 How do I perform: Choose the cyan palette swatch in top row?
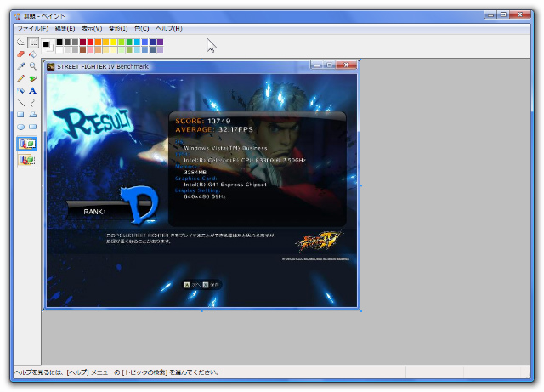click(137, 42)
